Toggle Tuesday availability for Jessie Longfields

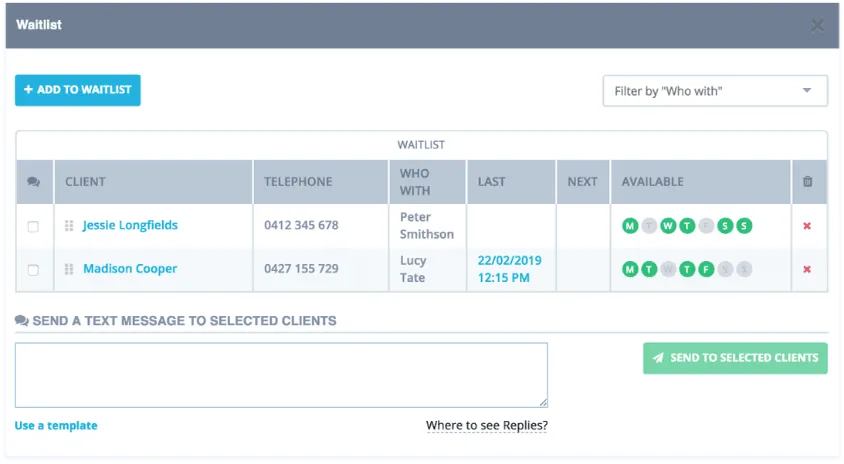(649, 226)
